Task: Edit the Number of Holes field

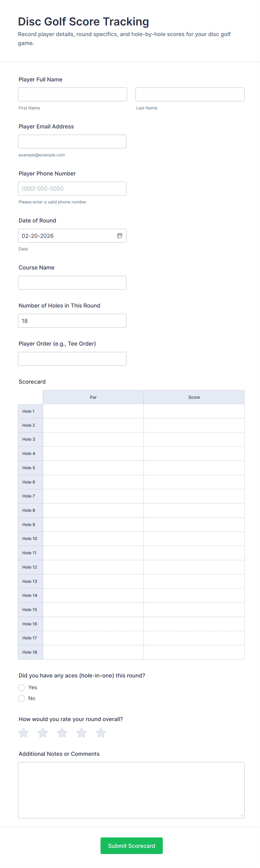Action: pyautogui.click(x=72, y=321)
